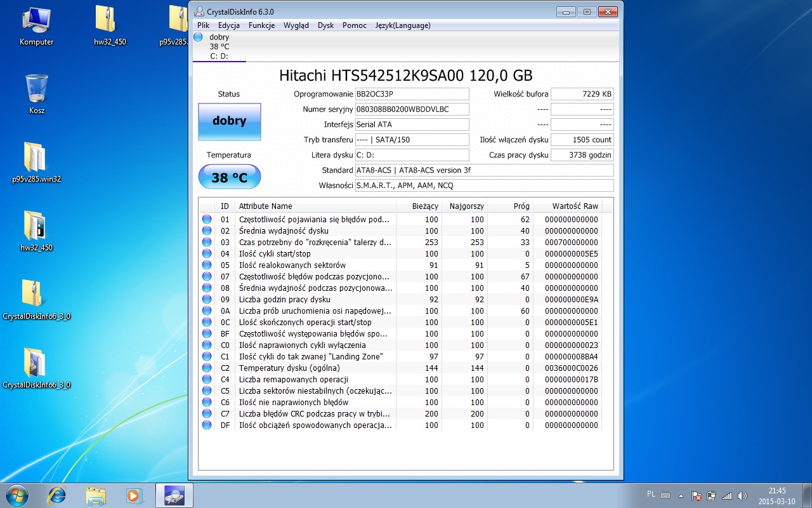Click the blue health orb on the disk tab

tap(198, 37)
